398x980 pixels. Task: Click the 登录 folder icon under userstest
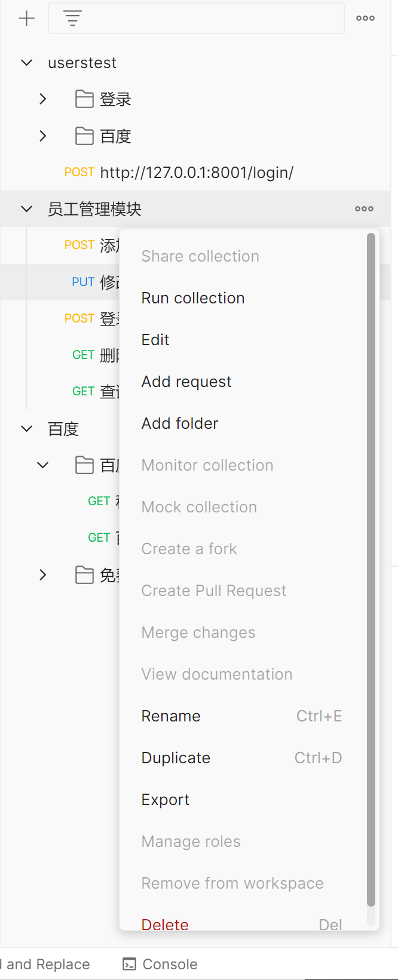(x=84, y=99)
